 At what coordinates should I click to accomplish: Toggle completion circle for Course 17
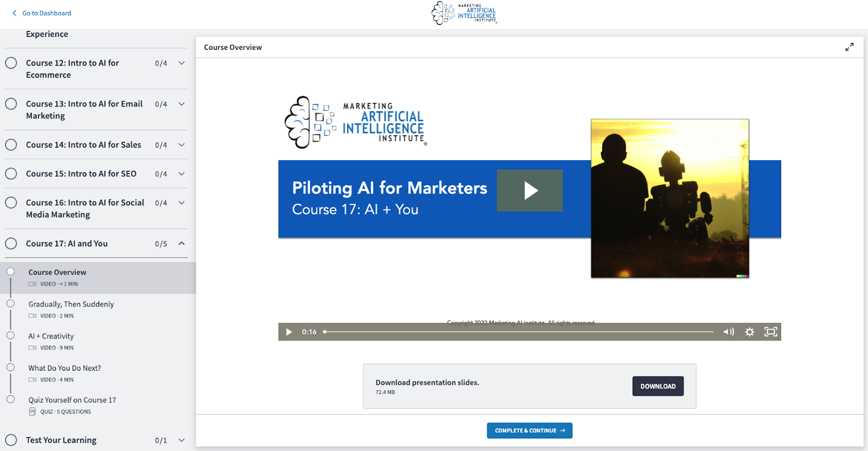(11, 244)
